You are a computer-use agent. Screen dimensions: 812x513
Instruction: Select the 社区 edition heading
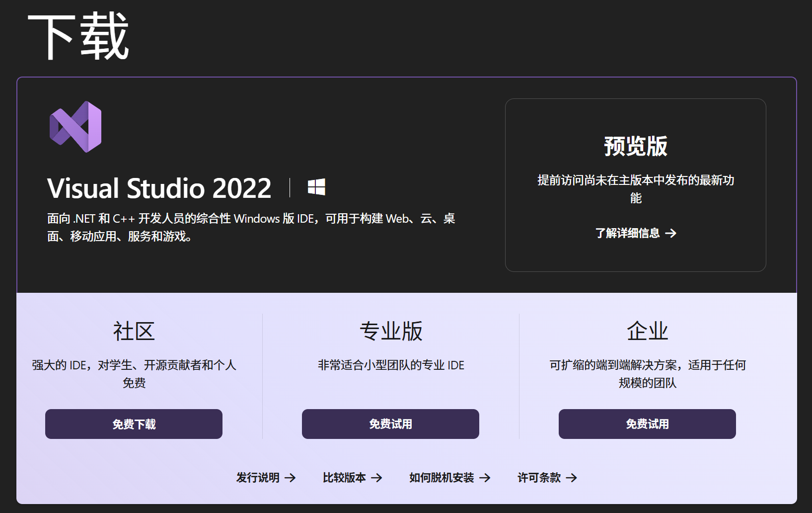point(134,331)
